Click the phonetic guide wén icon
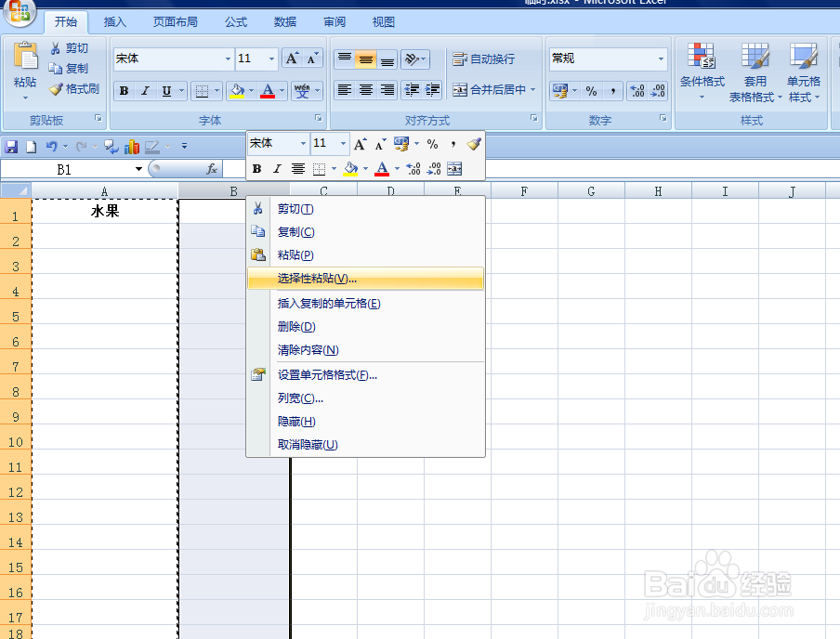Image resolution: width=840 pixels, height=639 pixels. (x=302, y=91)
